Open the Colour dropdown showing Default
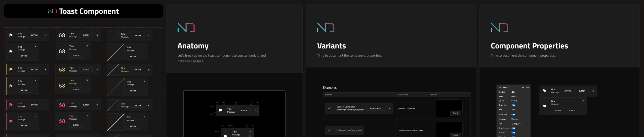This screenshot has height=137, width=644. pyautogui.click(x=515, y=101)
